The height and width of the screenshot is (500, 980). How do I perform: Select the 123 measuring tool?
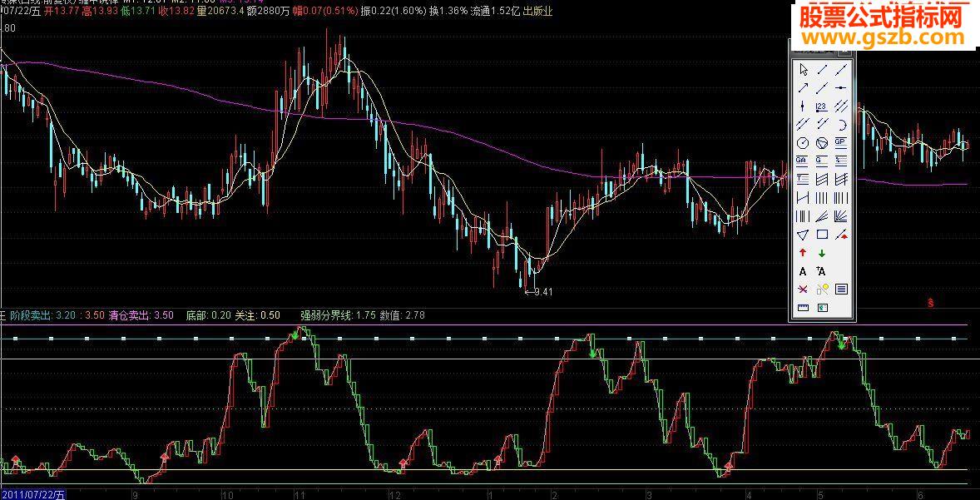pos(822,106)
